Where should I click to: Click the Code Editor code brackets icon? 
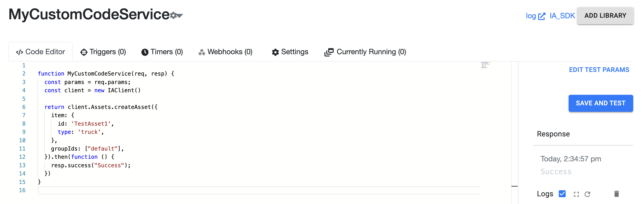pos(20,52)
